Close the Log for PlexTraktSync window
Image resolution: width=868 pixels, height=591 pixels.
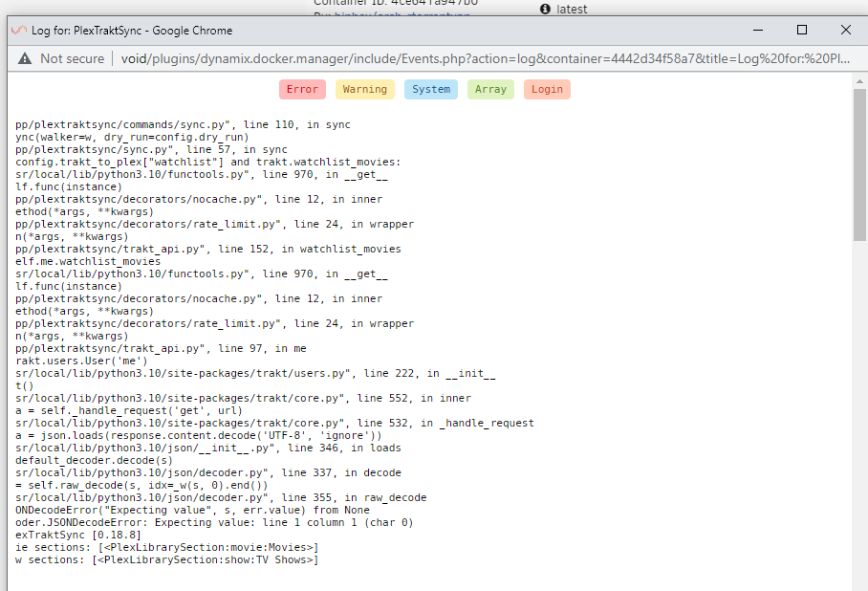(845, 30)
